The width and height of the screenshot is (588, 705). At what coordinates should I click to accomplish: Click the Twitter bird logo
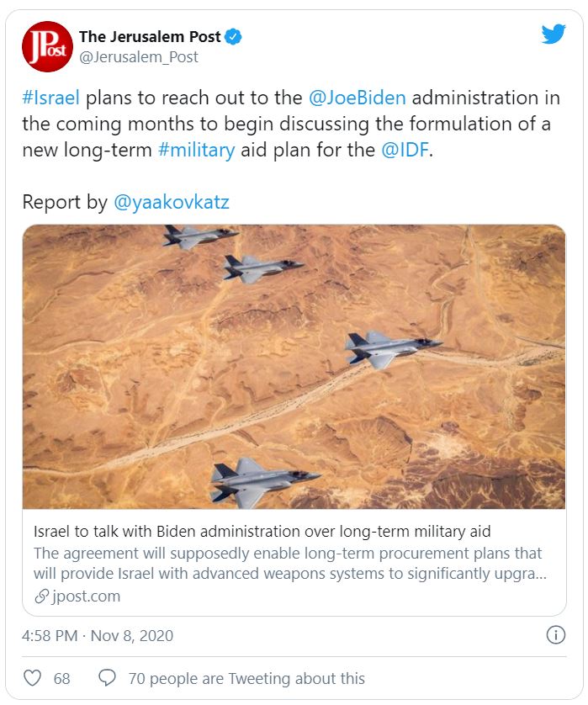553,35
